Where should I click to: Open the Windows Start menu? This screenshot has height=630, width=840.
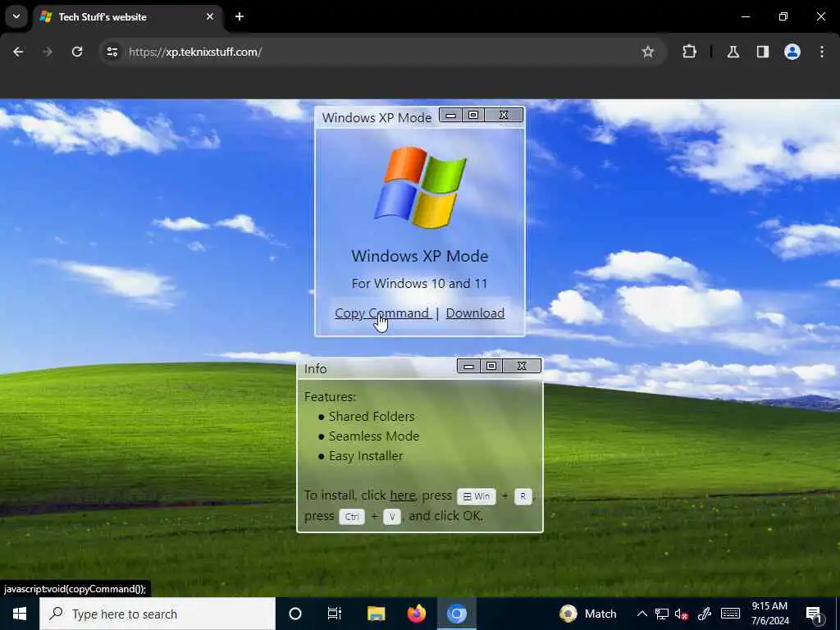(20, 614)
